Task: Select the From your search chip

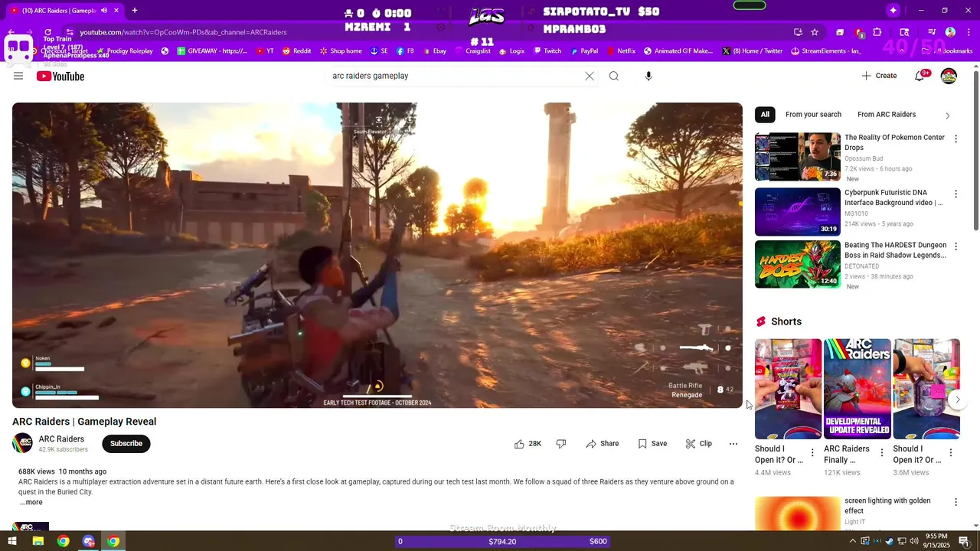Action: 813,115
